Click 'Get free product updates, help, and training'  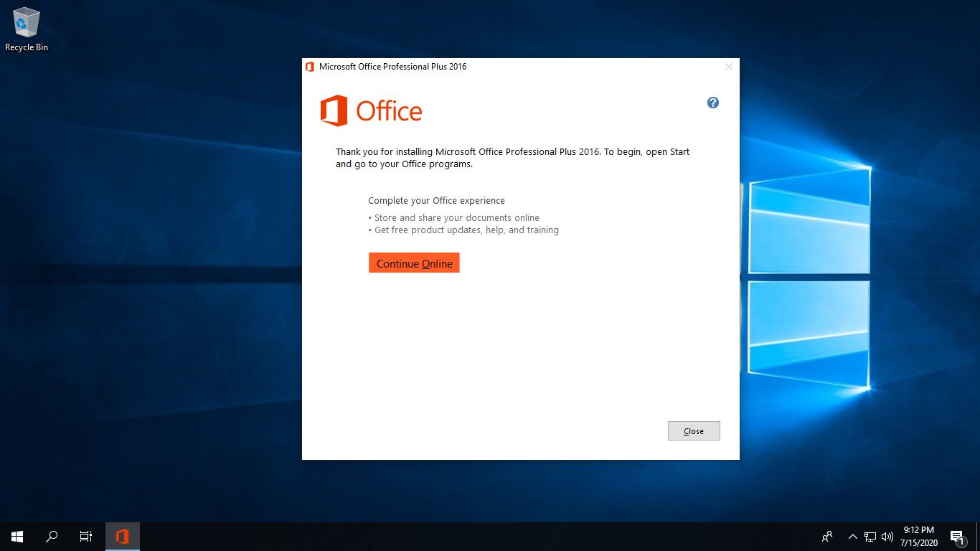coord(466,230)
